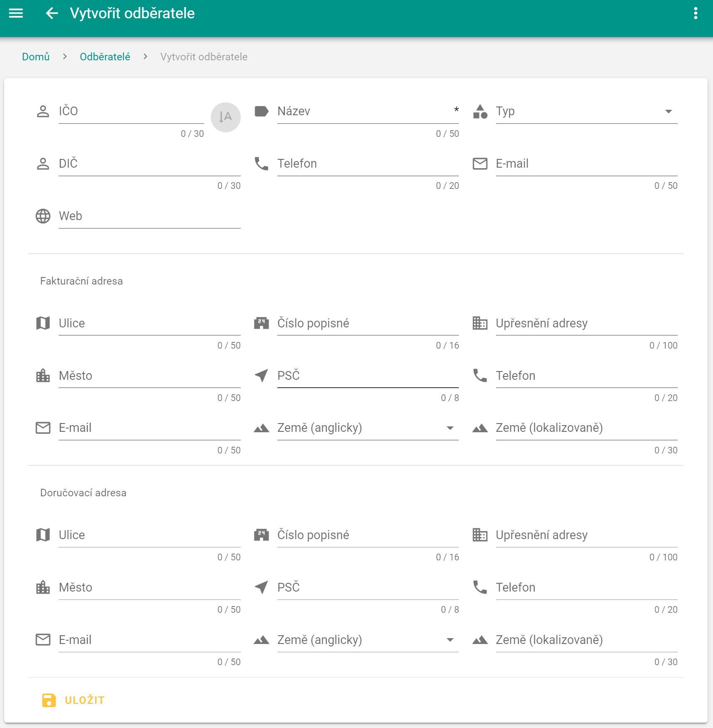Focus delivery address Město field
The width and height of the screenshot is (713, 728).
click(x=149, y=587)
